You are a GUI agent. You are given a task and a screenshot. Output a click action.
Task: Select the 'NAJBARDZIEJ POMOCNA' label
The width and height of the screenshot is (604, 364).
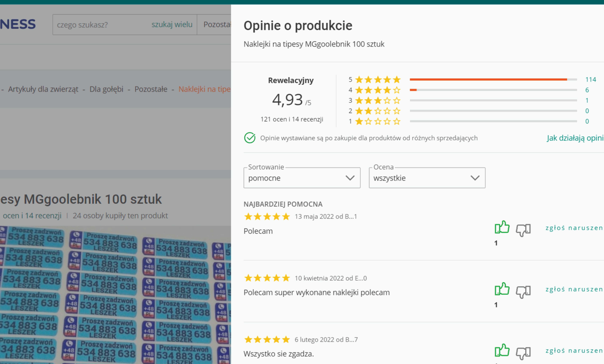(x=283, y=204)
